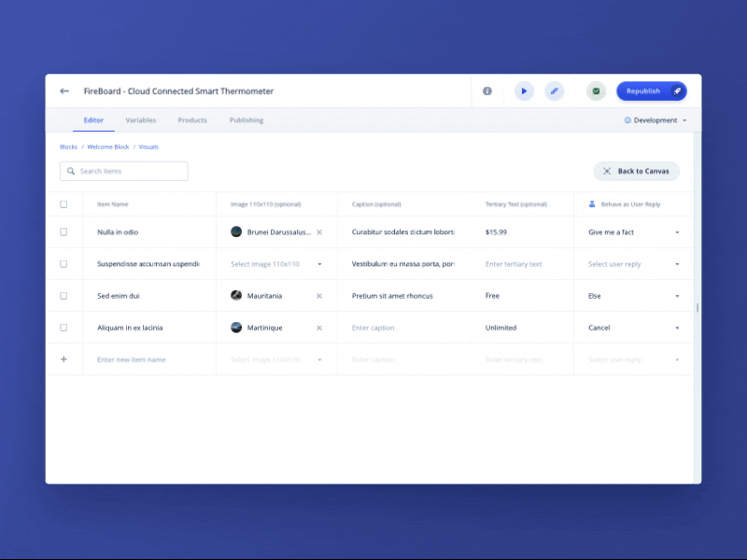Check the Aliquam in ex lacinia checkbox

click(x=63, y=328)
